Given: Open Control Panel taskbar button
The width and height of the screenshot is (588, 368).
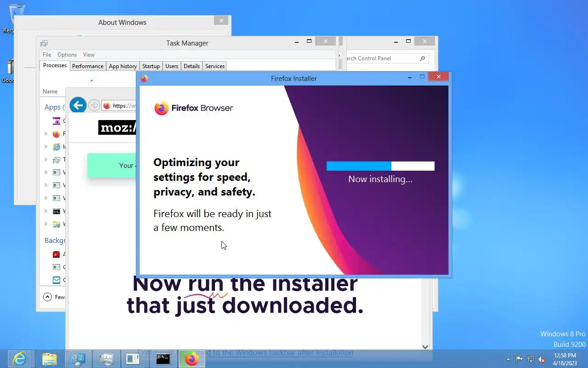Looking at the screenshot, I should tap(78, 358).
